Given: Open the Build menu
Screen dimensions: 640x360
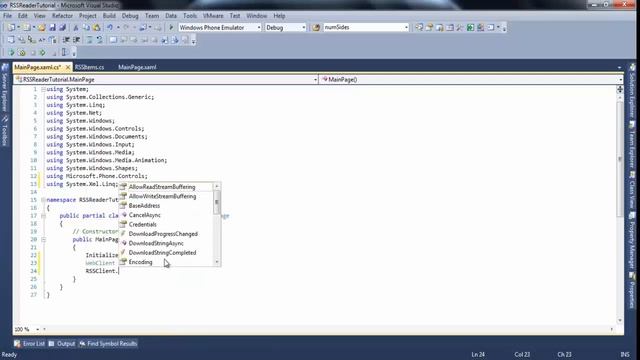Looking at the screenshot, I should tap(109, 16).
